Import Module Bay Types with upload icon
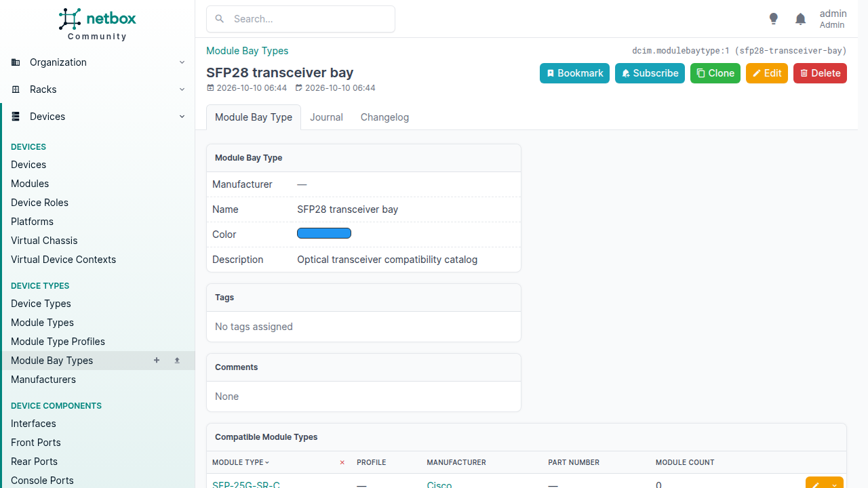The width and height of the screenshot is (868, 488). coord(177,361)
